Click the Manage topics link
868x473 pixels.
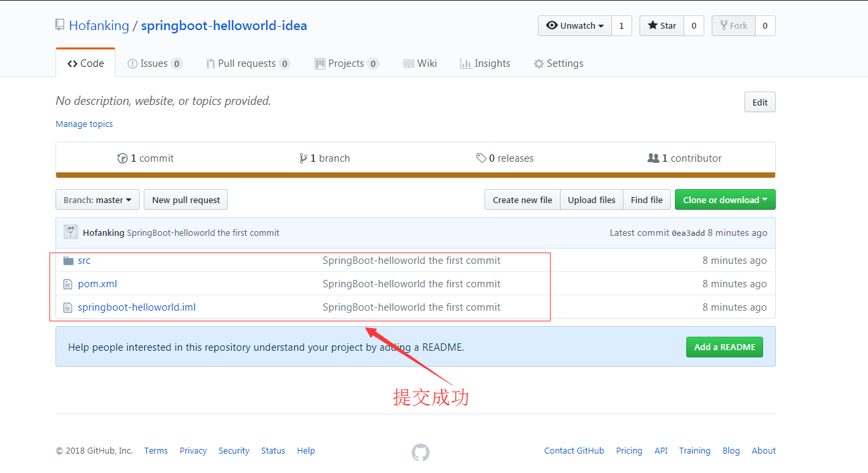[x=84, y=124]
